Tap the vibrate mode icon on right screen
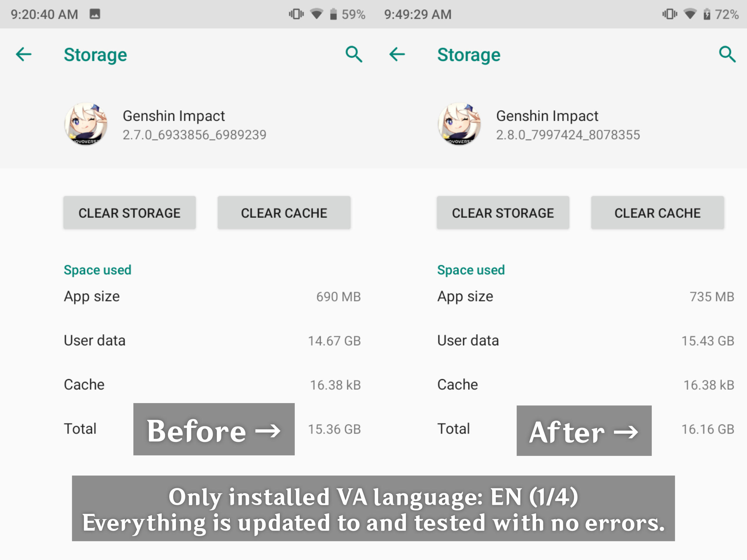Viewport: 747px width, 560px height. [x=670, y=14]
